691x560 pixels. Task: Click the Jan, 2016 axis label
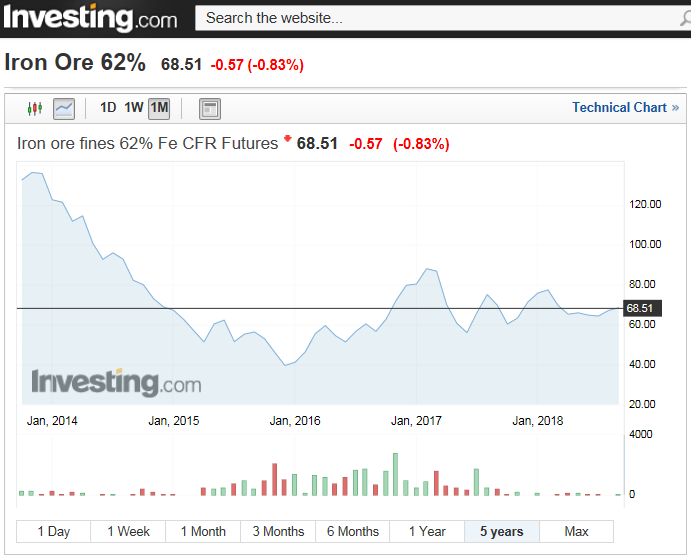tap(295, 421)
